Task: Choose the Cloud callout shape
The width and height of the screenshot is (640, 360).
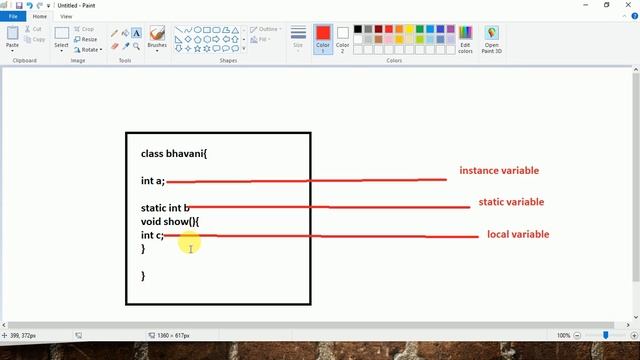Action: pyautogui.click(x=235, y=49)
